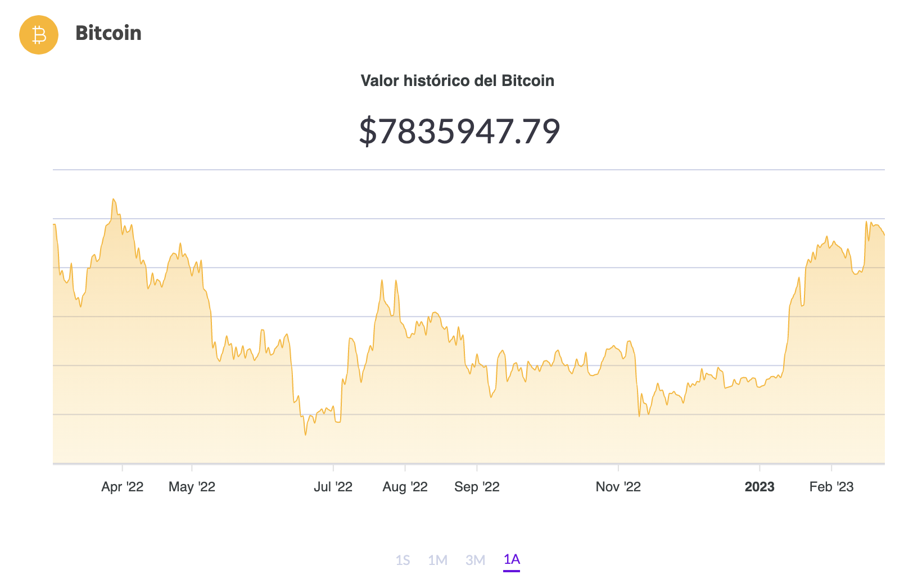Click the Aug '22 label
Viewport: 904px width, 588px height.
[x=405, y=487]
